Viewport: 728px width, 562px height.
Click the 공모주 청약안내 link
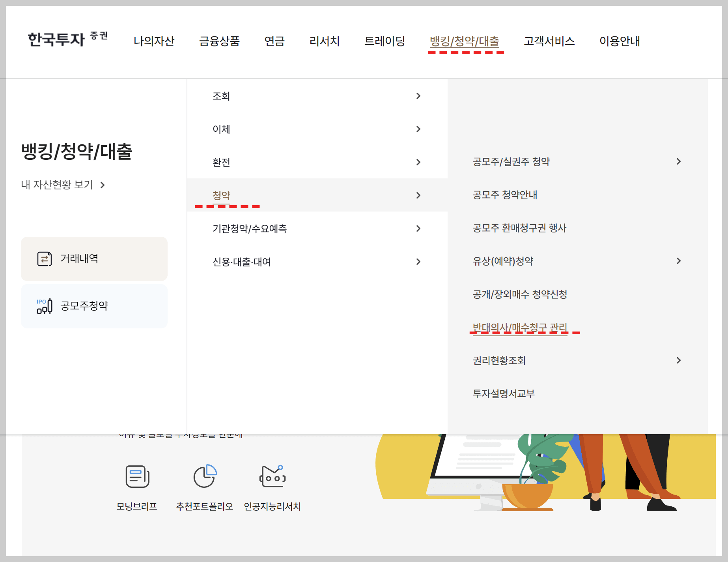[x=505, y=195]
